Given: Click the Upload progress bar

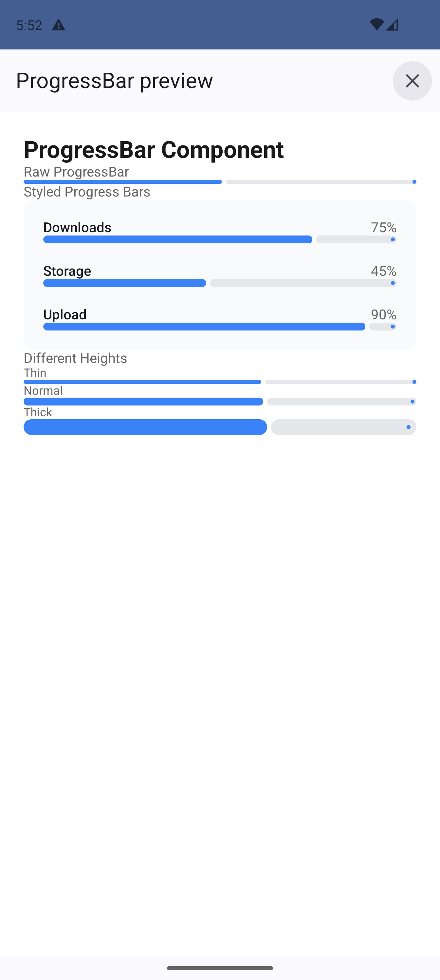Looking at the screenshot, I should (220, 327).
